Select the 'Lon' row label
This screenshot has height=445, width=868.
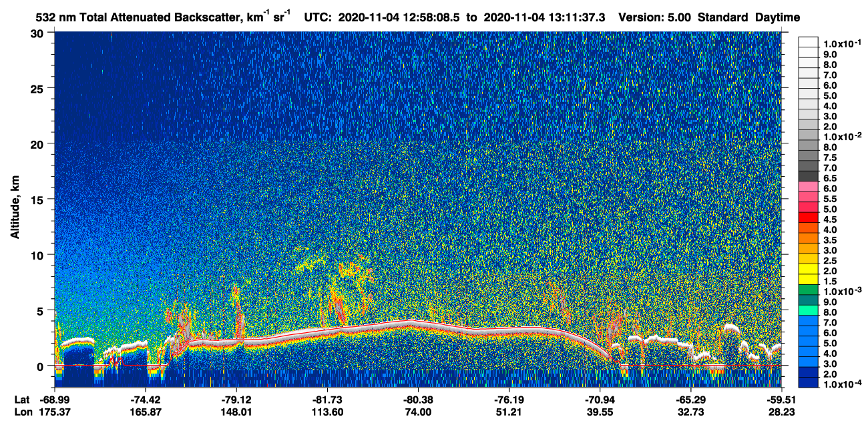point(22,412)
